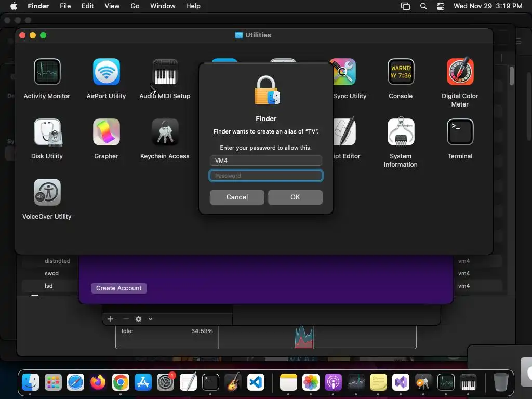This screenshot has width=532, height=399.
Task: Focus the Password field
Action: (266, 176)
